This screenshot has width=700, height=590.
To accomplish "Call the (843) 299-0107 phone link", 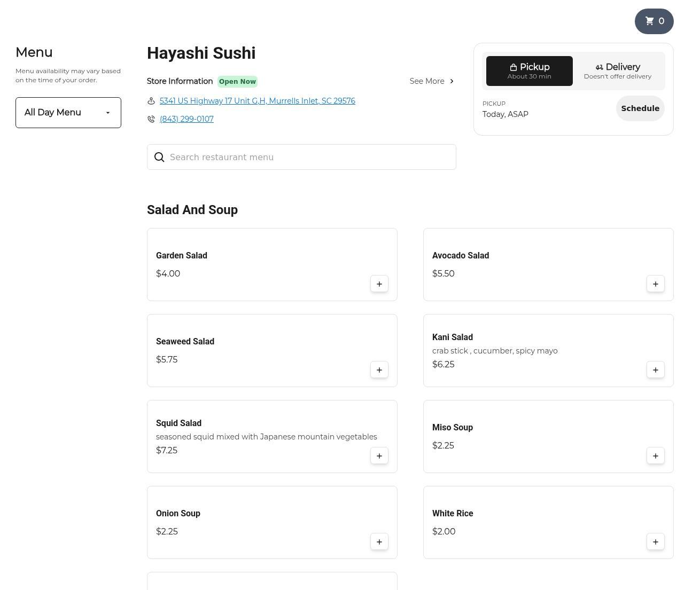I will pyautogui.click(x=186, y=119).
